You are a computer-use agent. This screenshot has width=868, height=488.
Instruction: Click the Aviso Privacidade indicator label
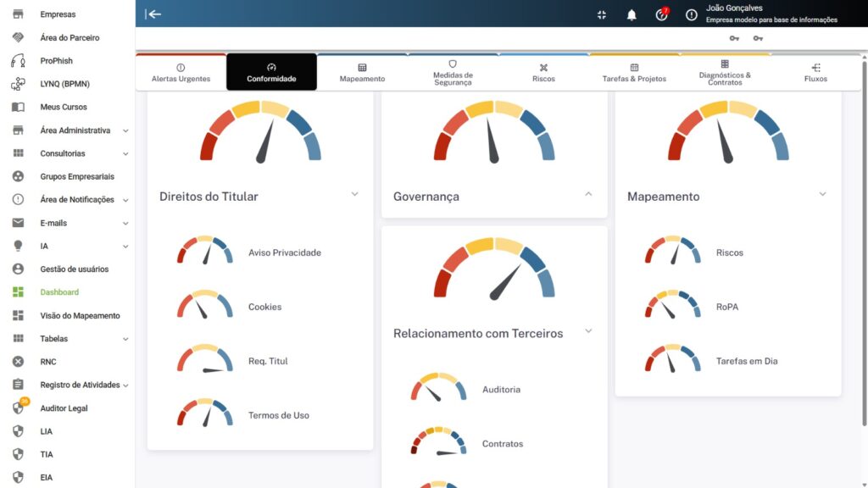click(x=284, y=252)
